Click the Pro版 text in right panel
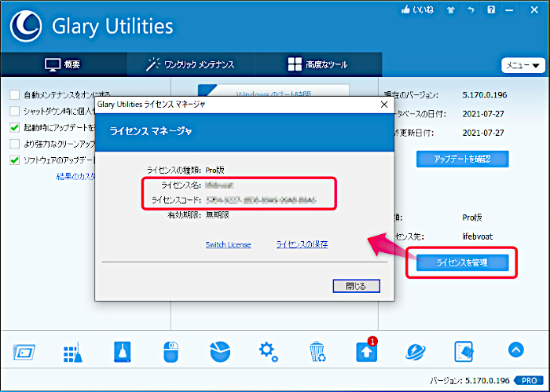Viewport: 550px width, 392px height. 472,218
